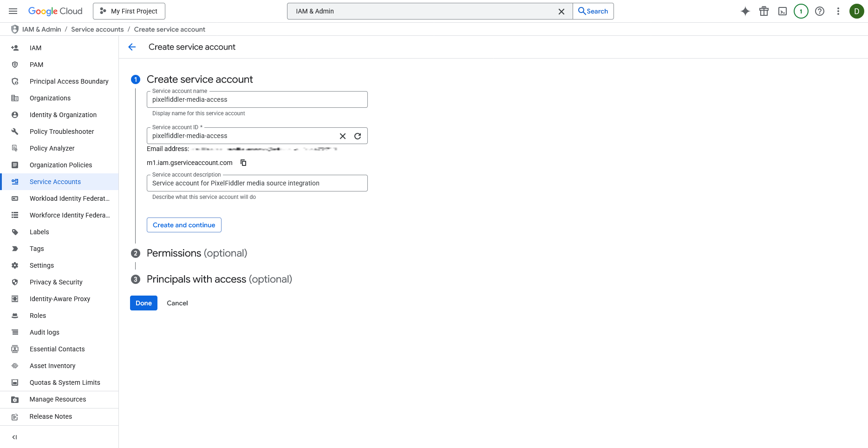The height and width of the screenshot is (448, 868).
Task: Collapse the left navigation sidebar
Action: point(14,437)
